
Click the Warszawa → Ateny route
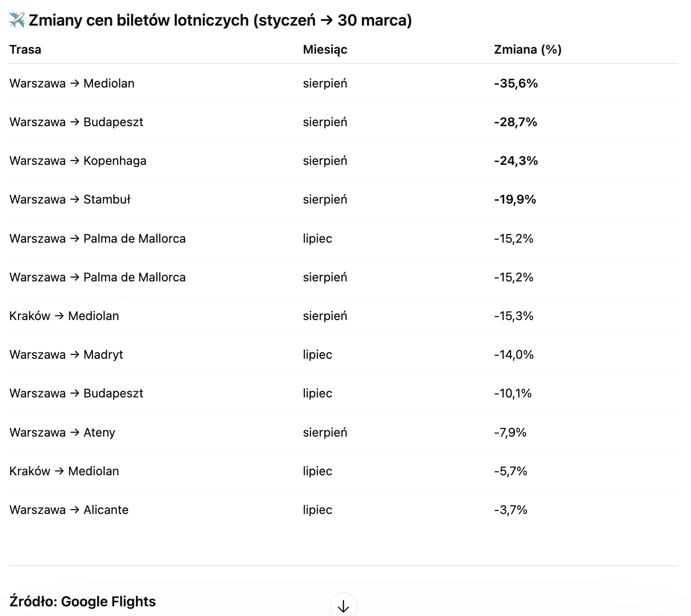pyautogui.click(x=62, y=432)
